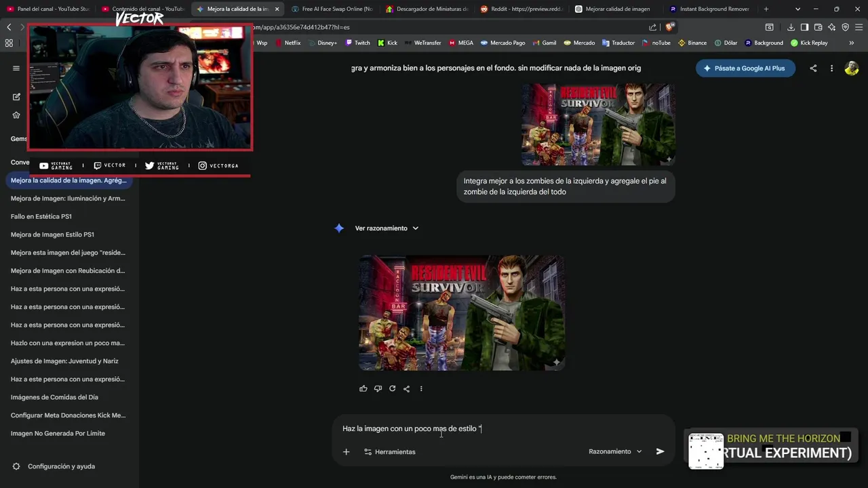The width and height of the screenshot is (868, 488).
Task: Open the three-dot options menu in Gemini header
Action: point(831,68)
